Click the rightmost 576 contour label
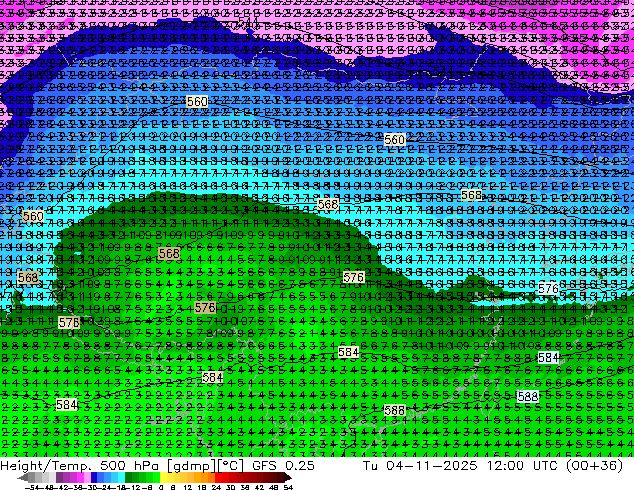Image resolution: width=634 pixels, height=490 pixels. tap(549, 289)
